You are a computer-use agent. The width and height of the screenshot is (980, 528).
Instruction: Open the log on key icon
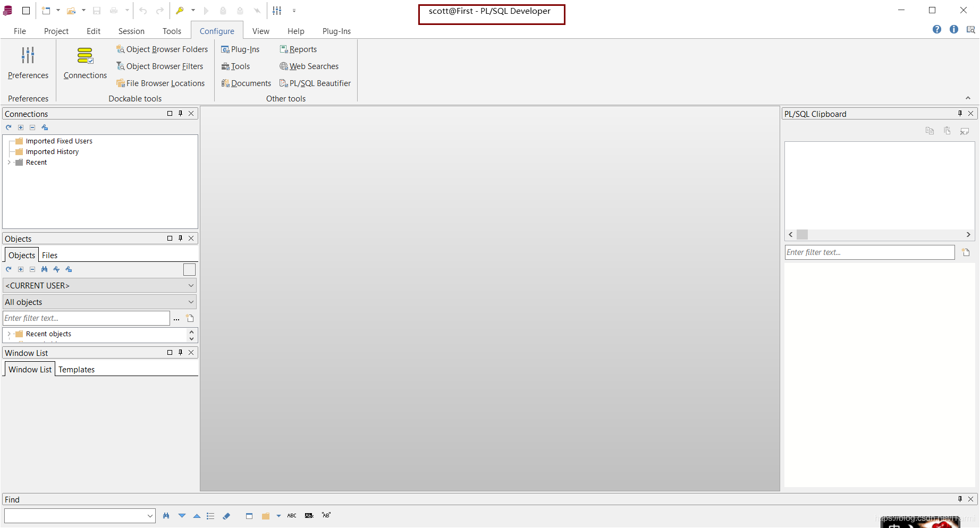pos(180,11)
